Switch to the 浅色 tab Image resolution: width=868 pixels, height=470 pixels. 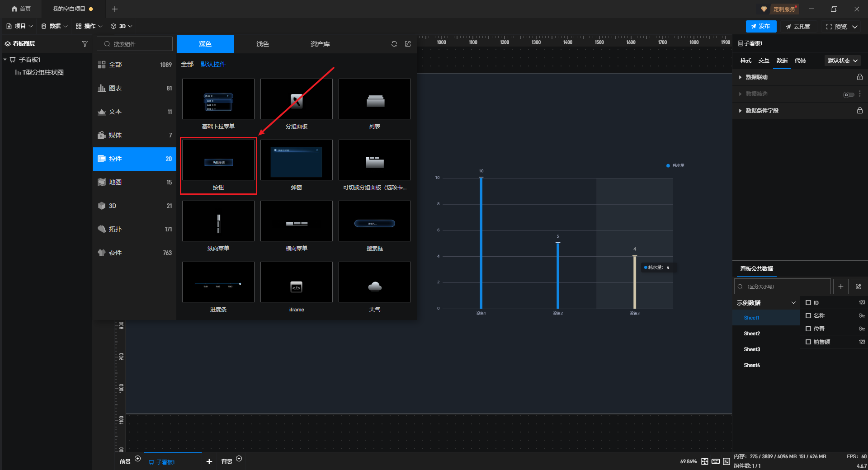263,44
